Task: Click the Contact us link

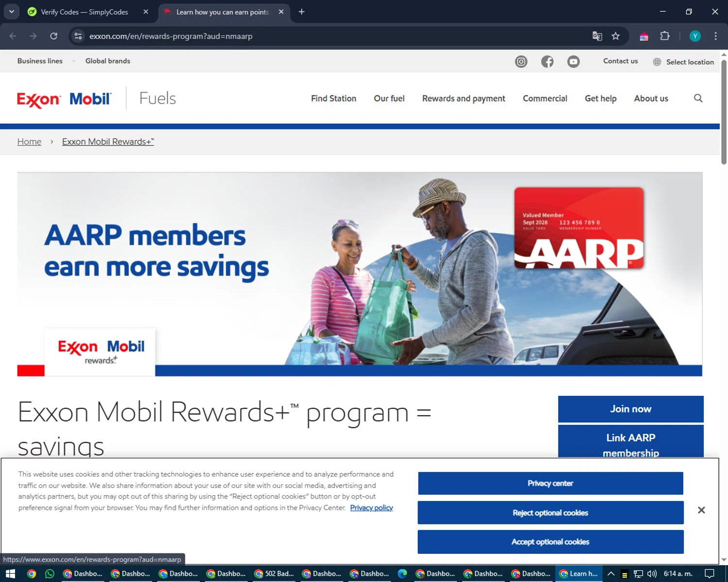Action: [620, 61]
